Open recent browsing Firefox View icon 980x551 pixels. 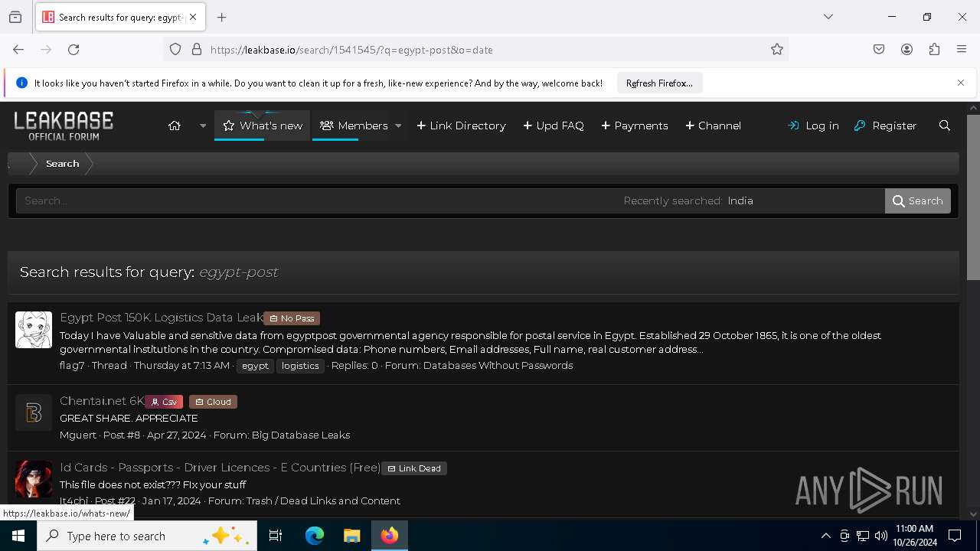(x=15, y=17)
